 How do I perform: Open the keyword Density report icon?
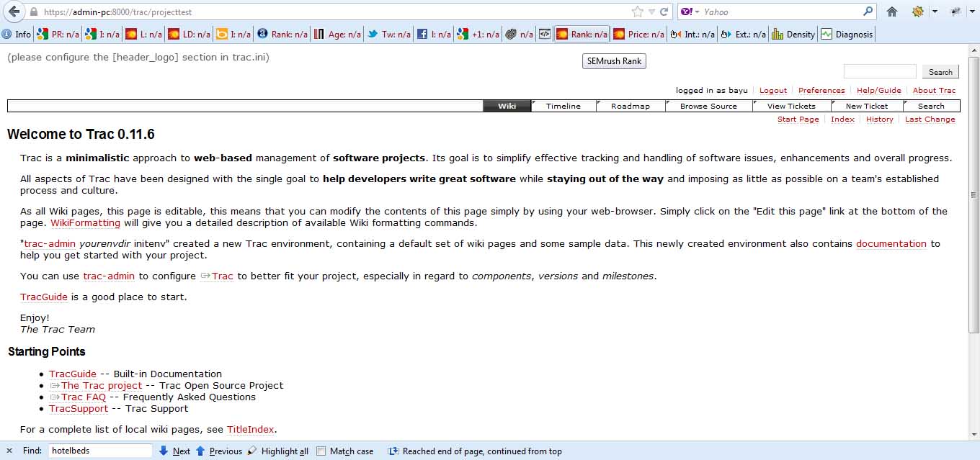coord(792,34)
